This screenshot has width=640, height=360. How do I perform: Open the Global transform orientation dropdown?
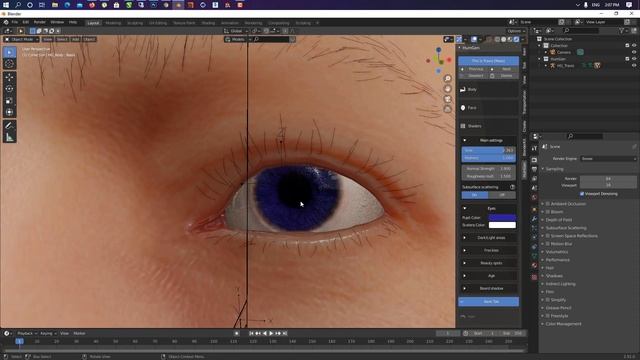coord(235,31)
